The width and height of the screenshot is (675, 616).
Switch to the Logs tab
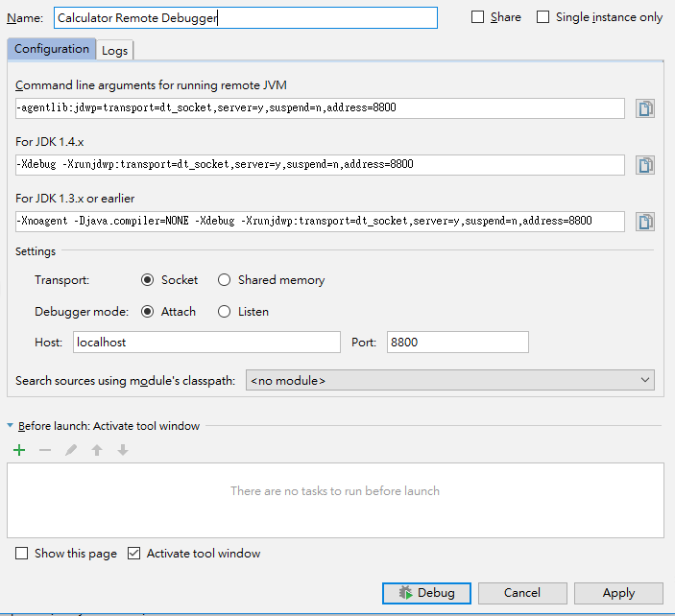(x=114, y=50)
